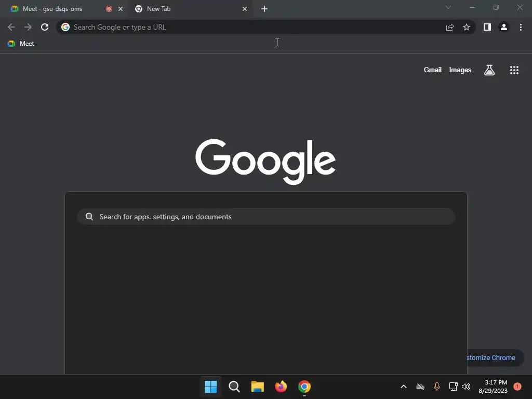The image size is (532, 399).
Task: Open Gmail link
Action: click(433, 70)
